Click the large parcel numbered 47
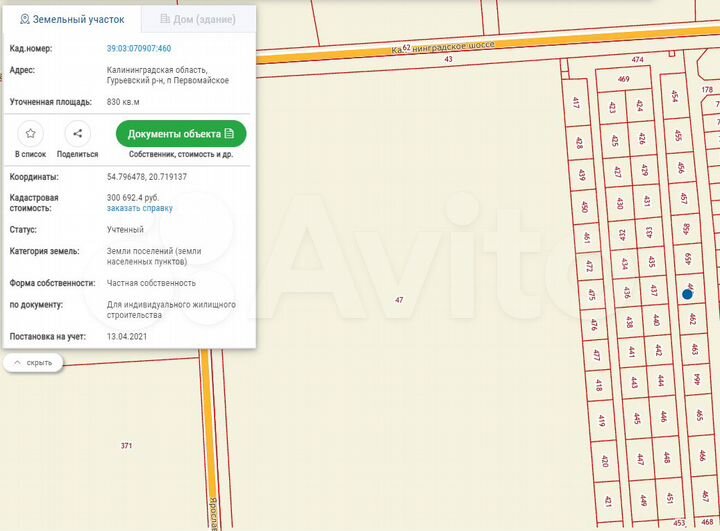 (399, 300)
